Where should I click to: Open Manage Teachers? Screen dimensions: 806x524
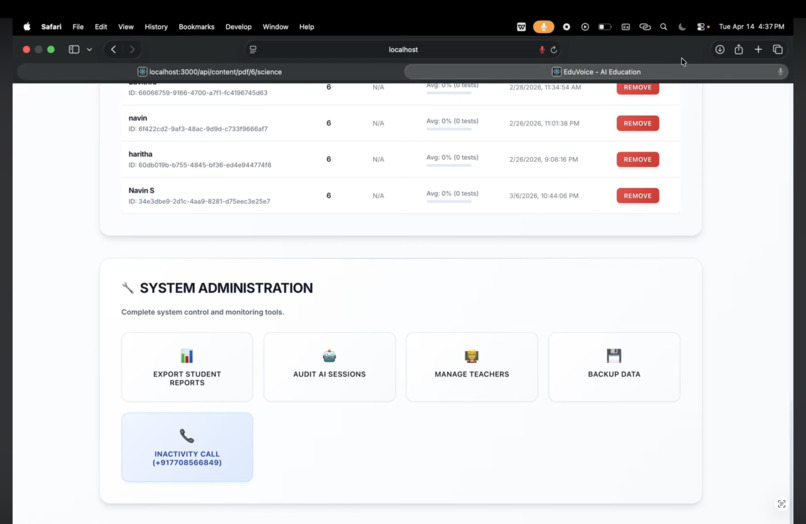click(472, 367)
